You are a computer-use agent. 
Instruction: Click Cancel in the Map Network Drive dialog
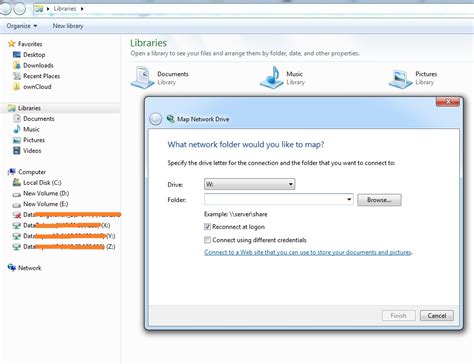(x=437, y=315)
